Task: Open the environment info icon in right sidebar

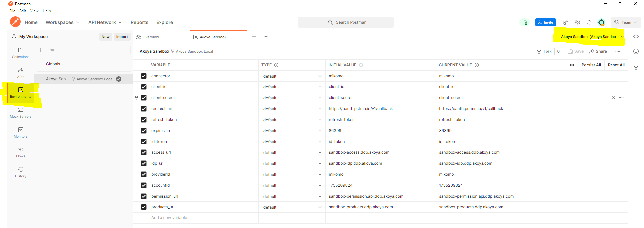Action: click(636, 51)
